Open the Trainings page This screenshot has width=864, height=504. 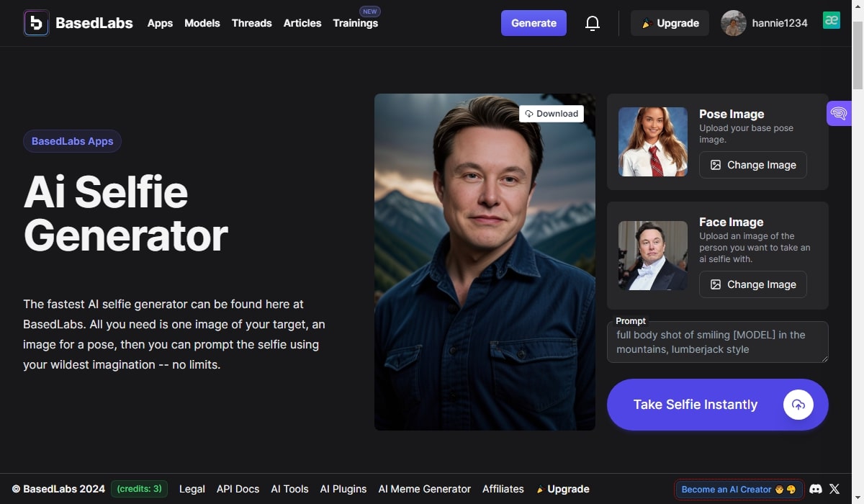(x=355, y=23)
